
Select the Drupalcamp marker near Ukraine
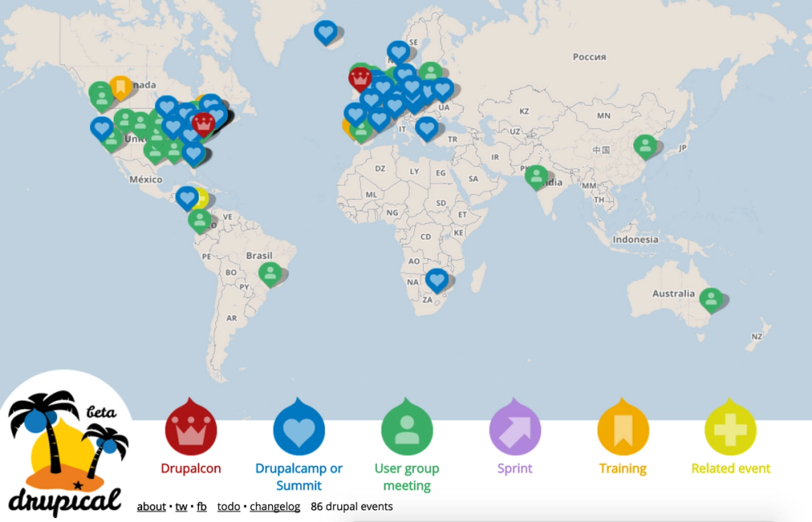[x=443, y=90]
